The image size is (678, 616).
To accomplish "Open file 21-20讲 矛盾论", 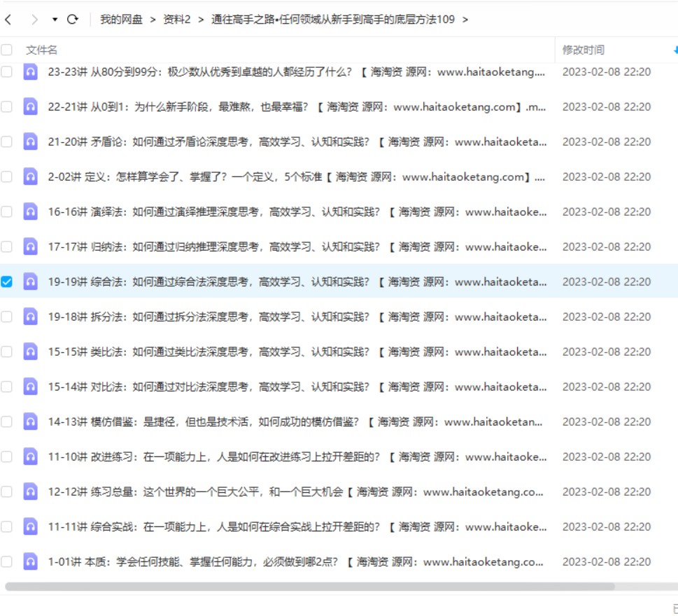I will 297,141.
